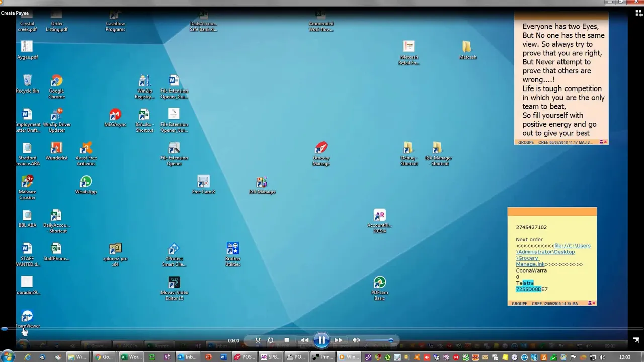Open Wunderlist desktop shortcut
This screenshot has width=644, height=362.
[56, 152]
